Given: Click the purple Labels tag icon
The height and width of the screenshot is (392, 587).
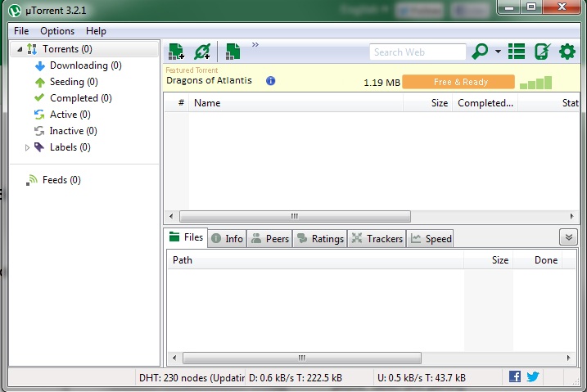Looking at the screenshot, I should click(39, 147).
